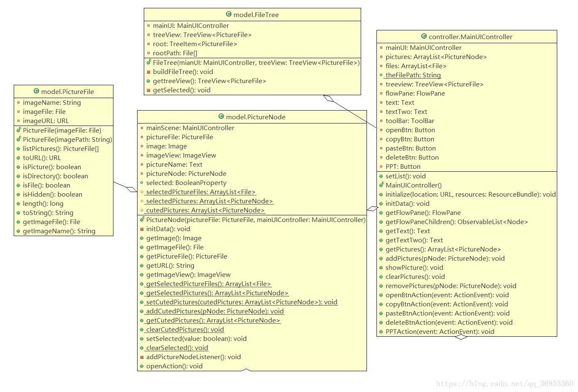Click public icon beside setList(): void
This screenshot has width=578, height=392.
click(381, 176)
